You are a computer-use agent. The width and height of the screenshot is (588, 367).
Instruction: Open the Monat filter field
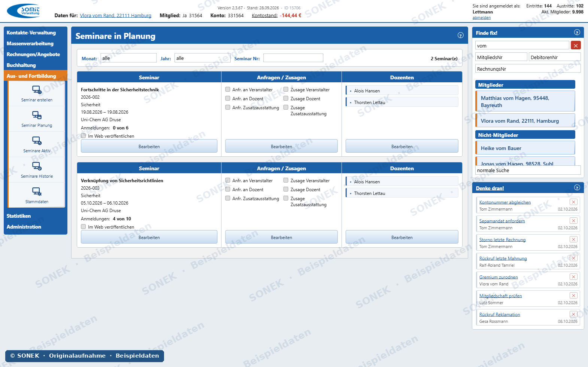[128, 58]
